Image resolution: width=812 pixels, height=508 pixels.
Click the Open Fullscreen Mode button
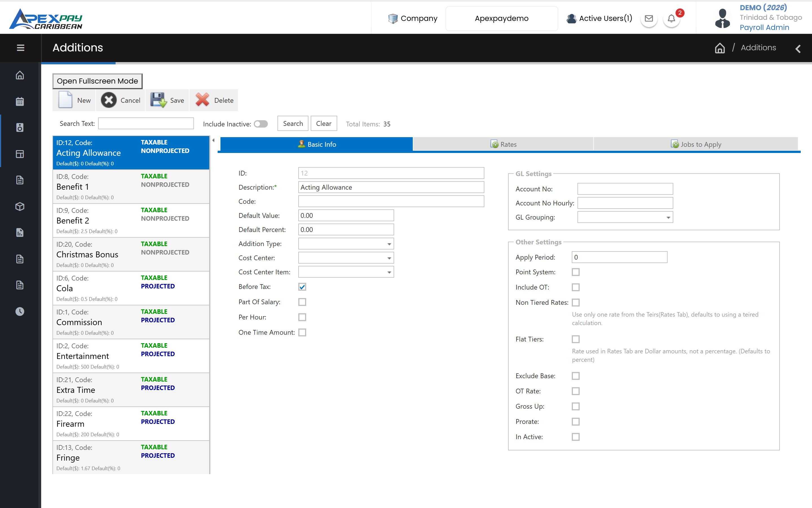[97, 81]
